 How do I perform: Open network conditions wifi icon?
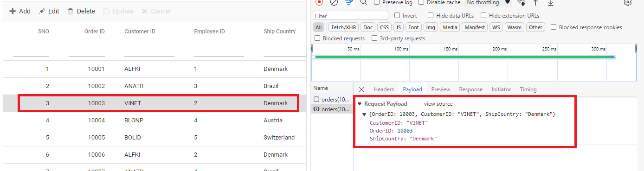521,2
